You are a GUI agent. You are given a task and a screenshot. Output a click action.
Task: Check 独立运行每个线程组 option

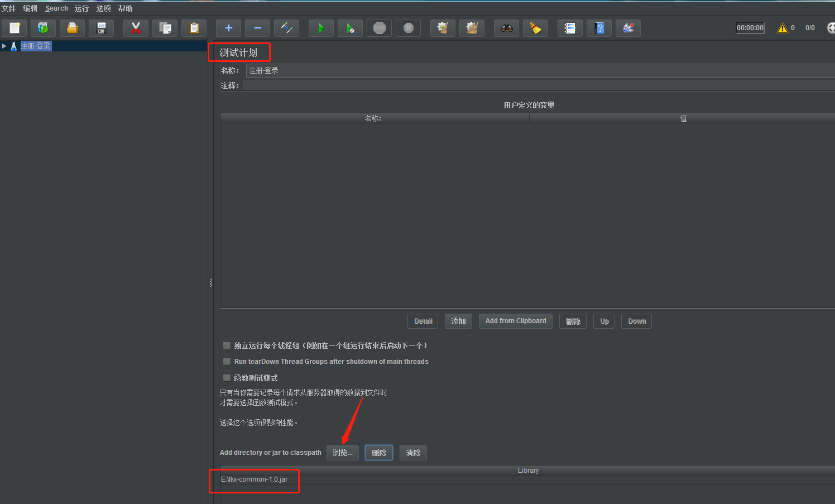coord(227,345)
